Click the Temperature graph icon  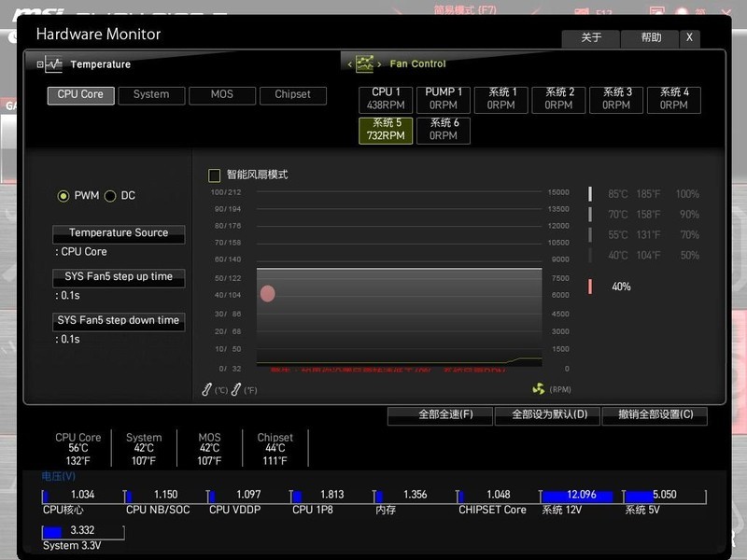(x=50, y=64)
